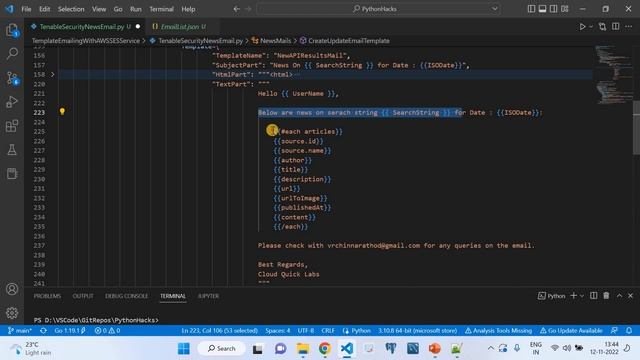640x360 pixels.
Task: Split the editor to the right
Action: [x=616, y=27]
